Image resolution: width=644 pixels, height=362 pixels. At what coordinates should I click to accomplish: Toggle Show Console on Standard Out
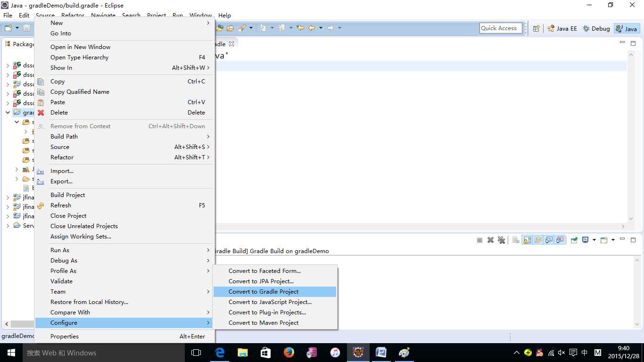pos(549,240)
